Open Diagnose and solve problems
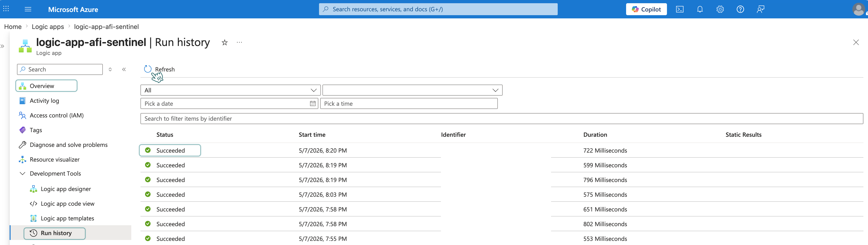 click(x=69, y=145)
